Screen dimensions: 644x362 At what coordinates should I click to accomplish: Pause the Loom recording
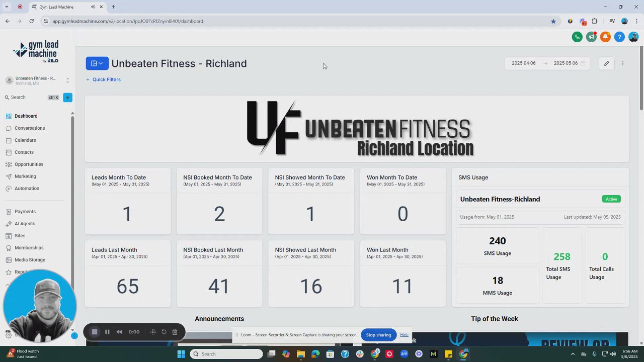pyautogui.click(x=107, y=332)
